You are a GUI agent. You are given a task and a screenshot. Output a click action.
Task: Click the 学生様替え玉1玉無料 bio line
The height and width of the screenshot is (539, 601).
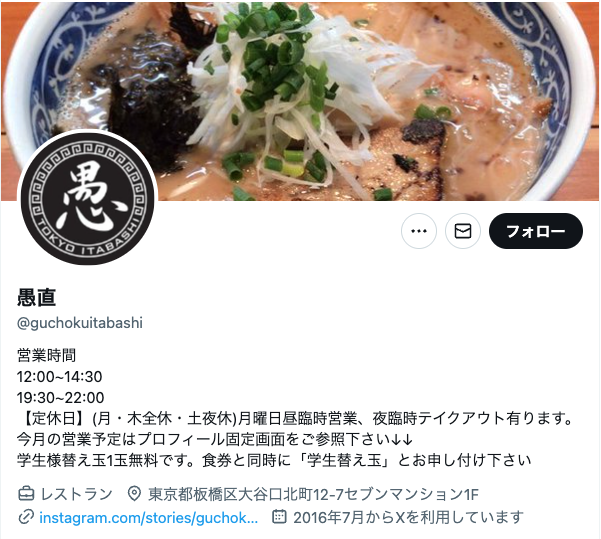click(274, 460)
